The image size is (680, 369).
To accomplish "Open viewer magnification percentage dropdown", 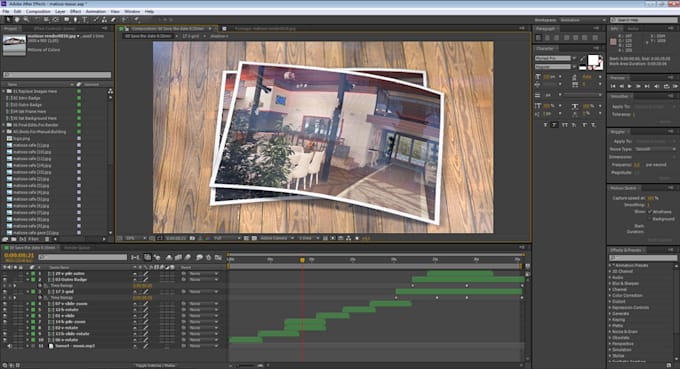I will click(x=136, y=238).
